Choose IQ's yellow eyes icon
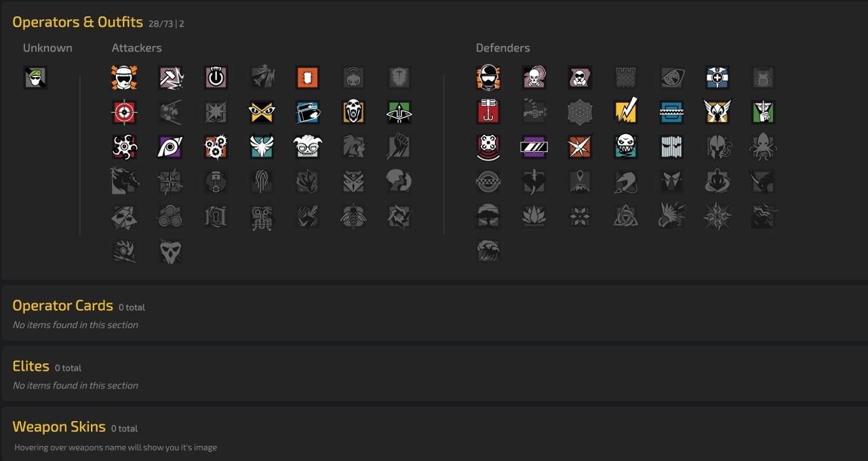Screen dimensions: 868x461 click(x=262, y=113)
